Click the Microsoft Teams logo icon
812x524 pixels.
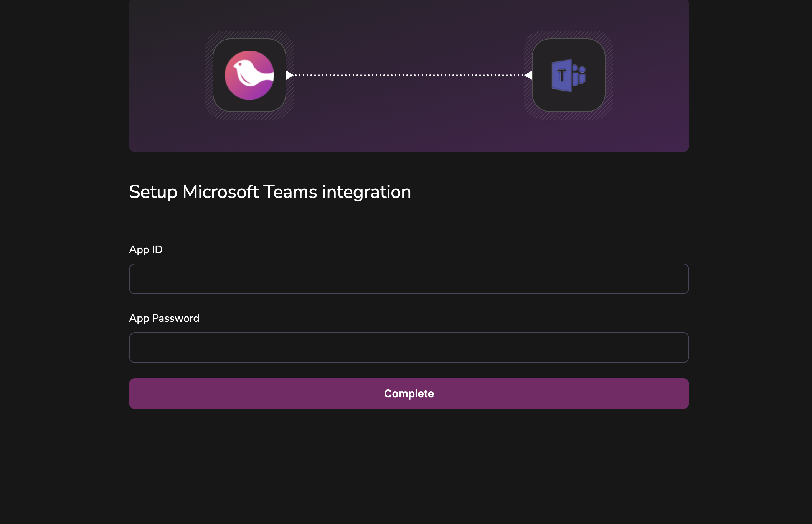click(568, 75)
